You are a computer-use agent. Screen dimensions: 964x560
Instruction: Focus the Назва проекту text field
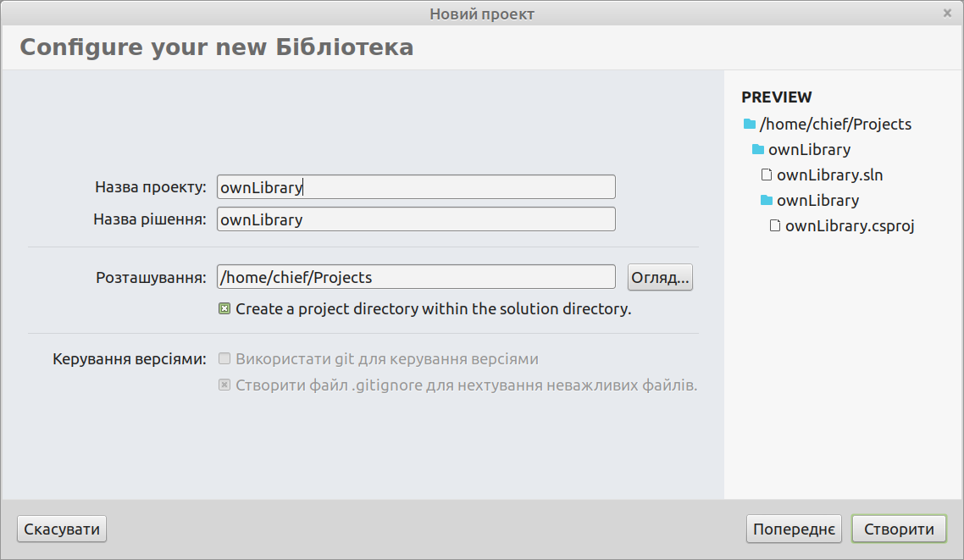[x=416, y=187]
